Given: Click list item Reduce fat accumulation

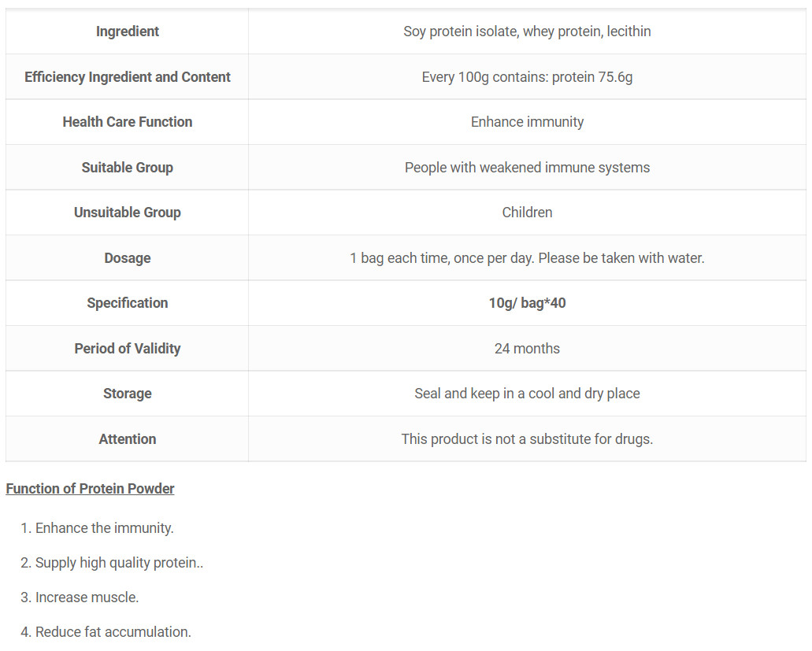Looking at the screenshot, I should tap(106, 632).
